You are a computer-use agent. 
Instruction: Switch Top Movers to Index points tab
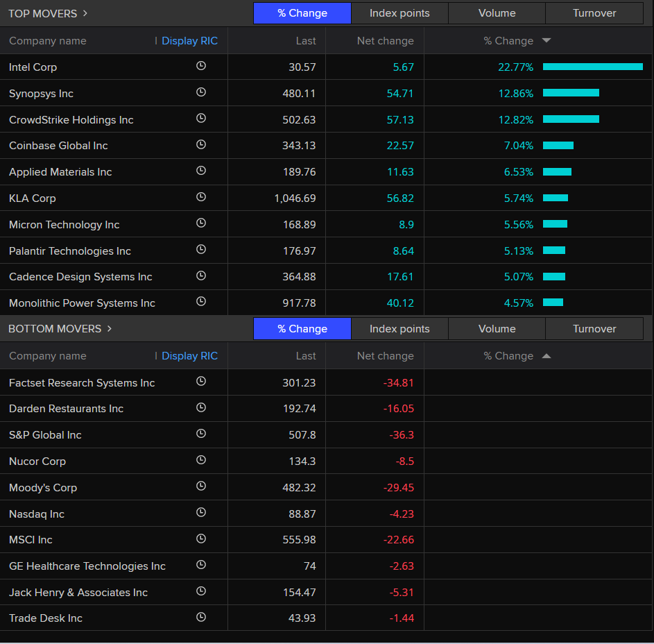[x=399, y=13]
